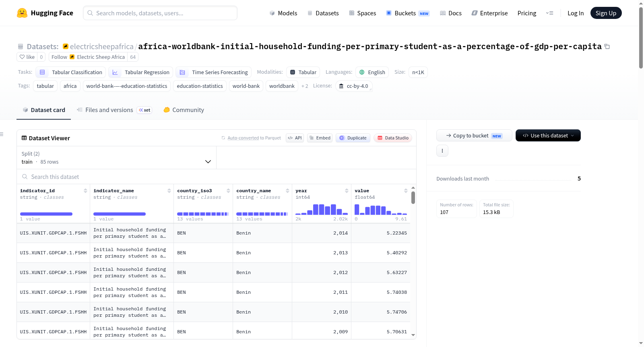This screenshot has height=347, width=644.
Task: Click the follower count 64
Action: (133, 57)
